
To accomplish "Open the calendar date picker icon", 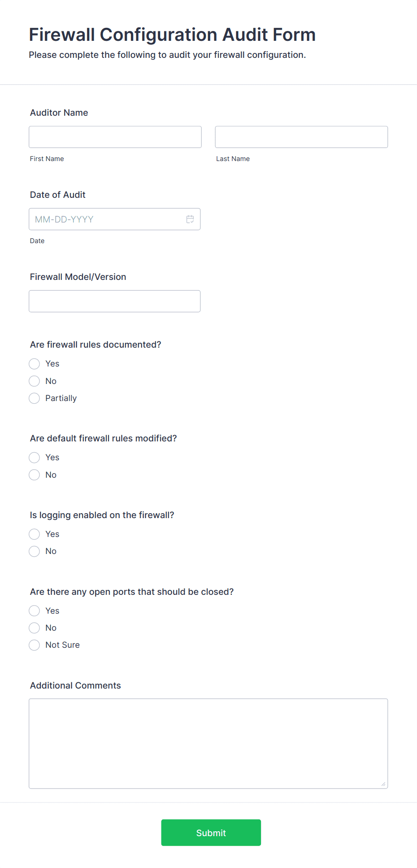I will tap(190, 219).
